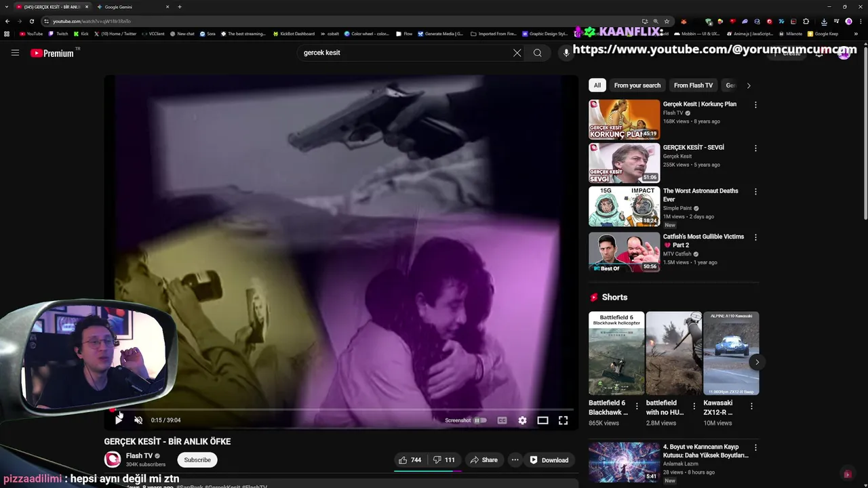Unmute the video speaker icon
This screenshot has width=868, height=488.
tap(138, 420)
